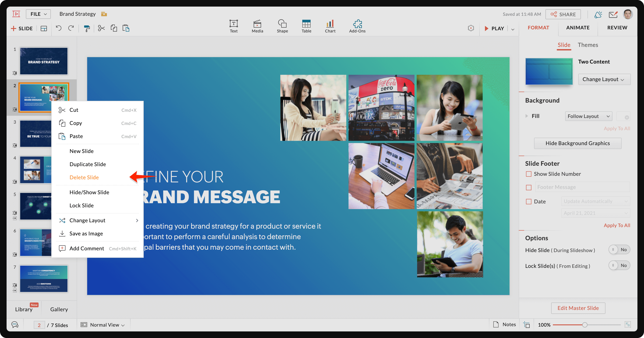Viewport: 644px width, 338px height.
Task: Click the Edit Master Slide button
Action: [x=578, y=308]
